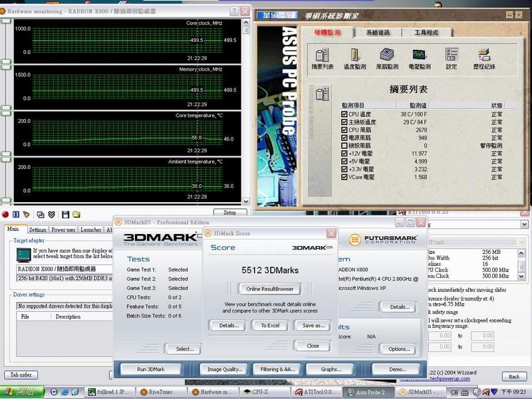Click the Hardware Monitor side icon in PC Probe

(x=322, y=94)
